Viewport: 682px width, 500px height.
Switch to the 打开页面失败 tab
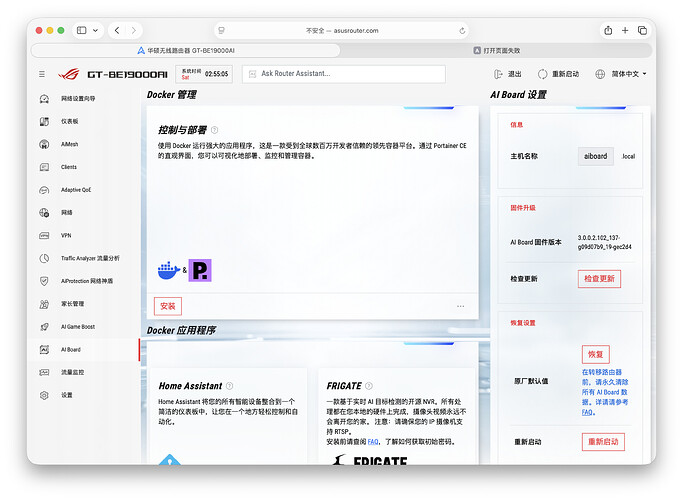tap(497, 50)
